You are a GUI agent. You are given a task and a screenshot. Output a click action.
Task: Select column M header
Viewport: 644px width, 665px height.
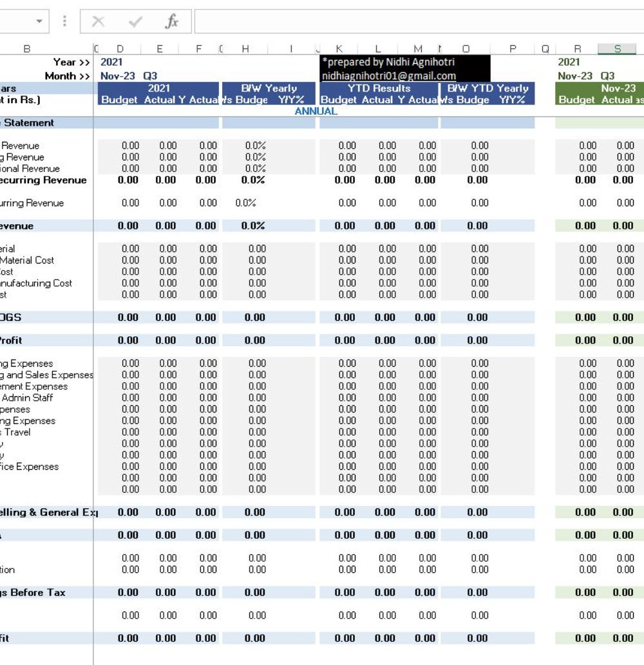pyautogui.click(x=418, y=49)
